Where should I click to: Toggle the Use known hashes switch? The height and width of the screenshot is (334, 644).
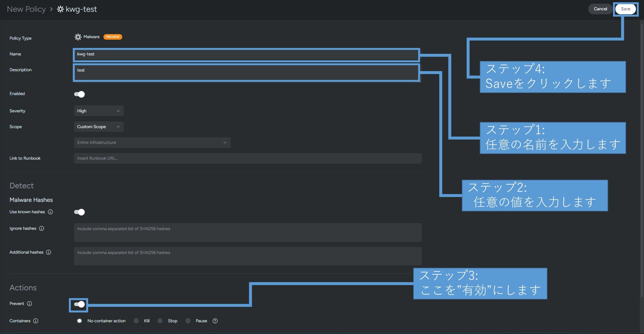(79, 212)
